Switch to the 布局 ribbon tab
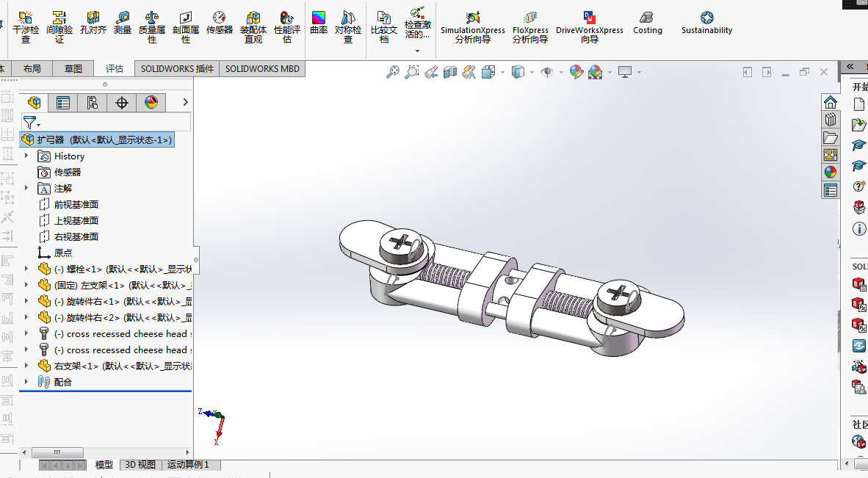Image resolution: width=868 pixels, height=478 pixels. click(x=32, y=68)
